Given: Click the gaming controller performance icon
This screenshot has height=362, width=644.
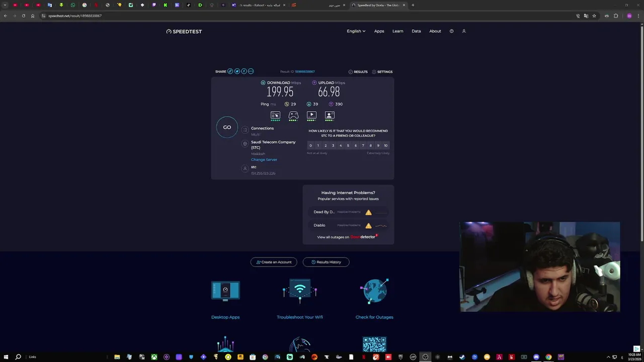Looking at the screenshot, I should click(x=293, y=116).
